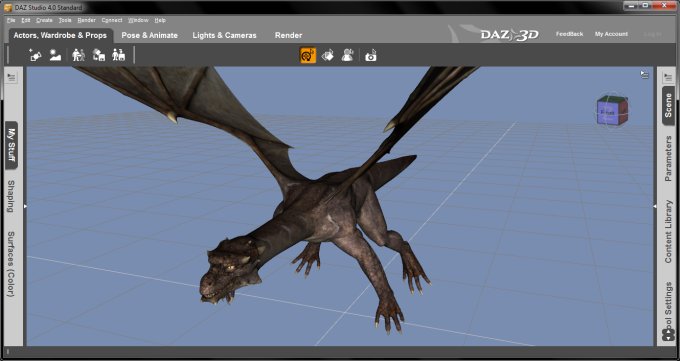The image size is (680, 361).
Task: Switch to the Render activity tab
Action: (x=288, y=36)
